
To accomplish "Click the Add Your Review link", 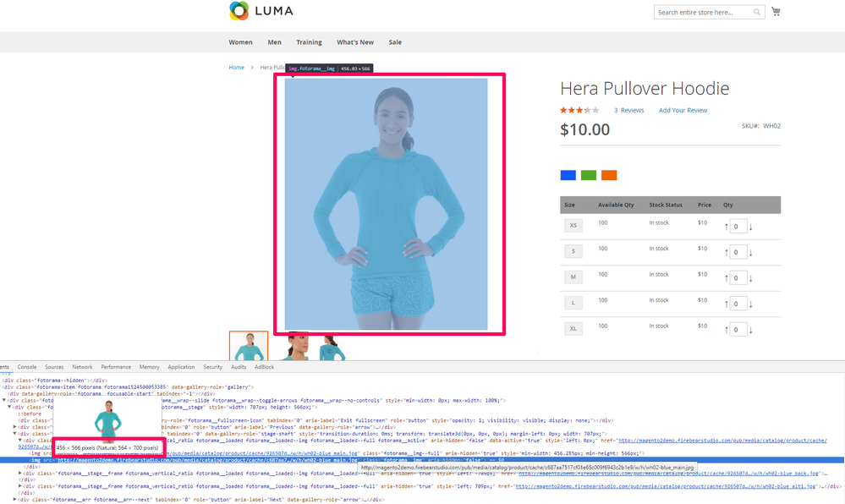I will 683,111.
